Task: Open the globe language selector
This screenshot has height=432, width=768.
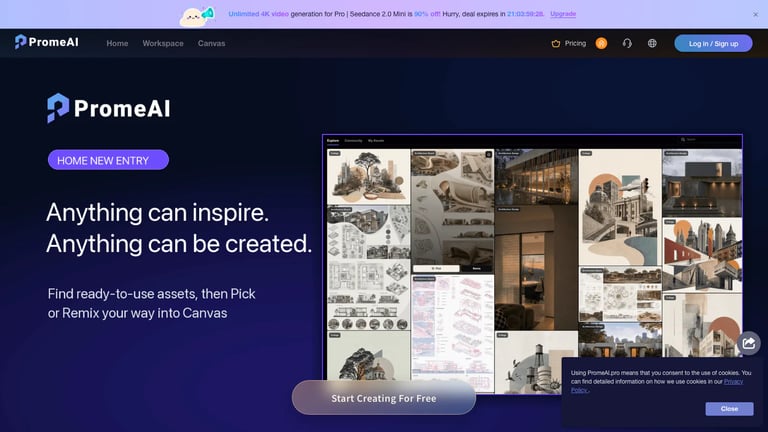Action: click(652, 44)
